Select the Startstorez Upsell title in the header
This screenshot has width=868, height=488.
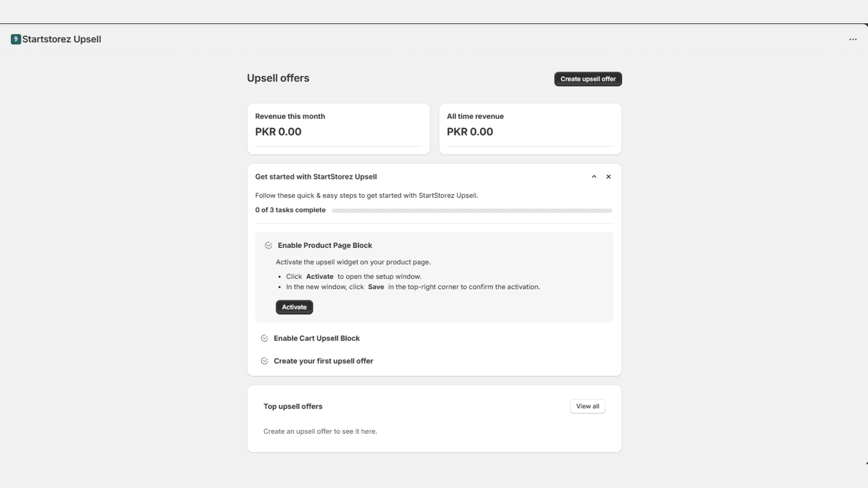[x=63, y=38]
